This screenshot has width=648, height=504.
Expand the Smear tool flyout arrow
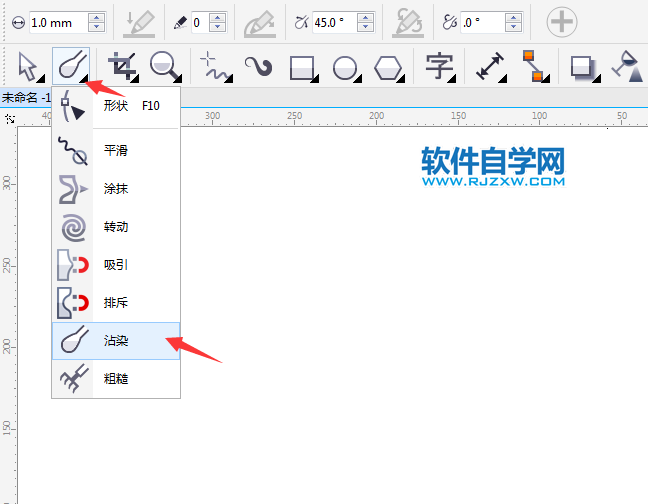[84, 78]
